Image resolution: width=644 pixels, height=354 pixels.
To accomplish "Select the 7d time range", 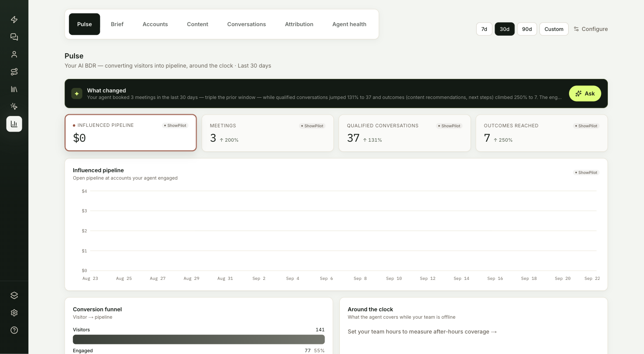I will [484, 29].
